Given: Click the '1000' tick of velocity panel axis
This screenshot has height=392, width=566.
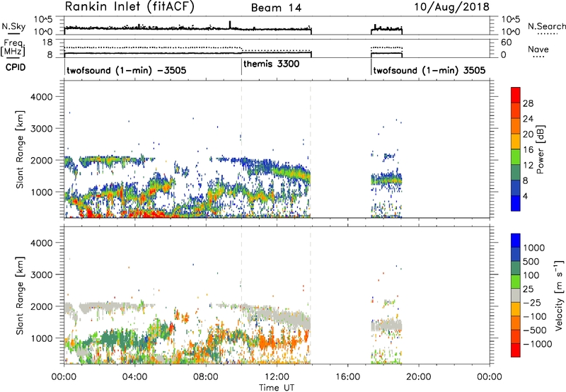Looking at the screenshot, I should tap(41, 338).
